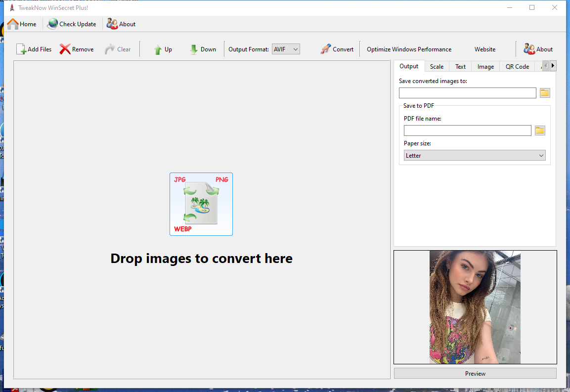The width and height of the screenshot is (570, 392).
Task: Click Add Files icon in toolbar
Action: (x=21, y=49)
